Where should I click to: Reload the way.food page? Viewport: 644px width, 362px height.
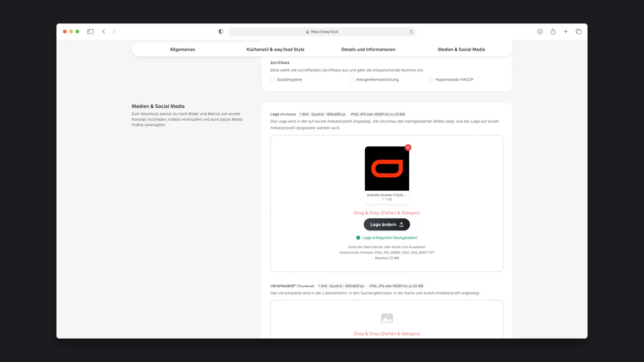(411, 32)
